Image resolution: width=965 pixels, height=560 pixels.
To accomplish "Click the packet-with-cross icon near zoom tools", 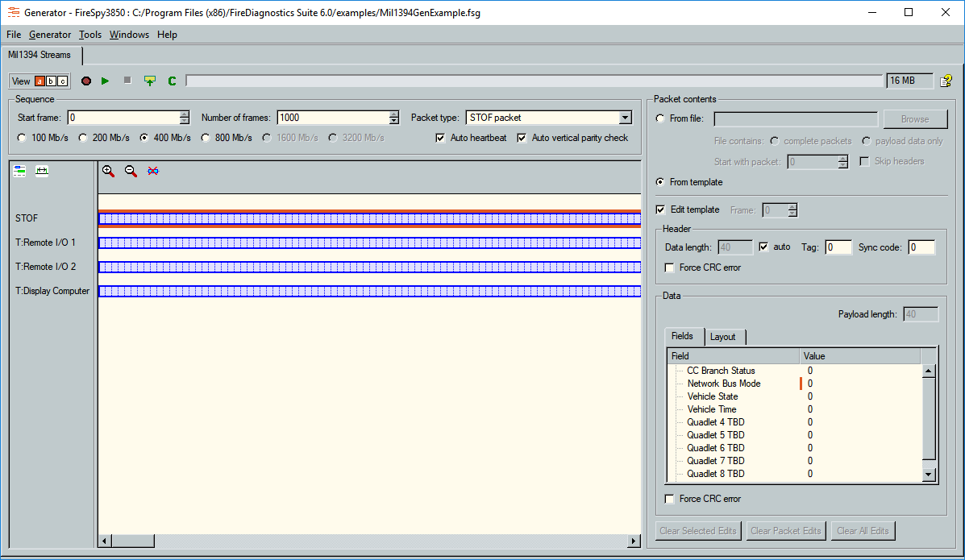I will point(153,171).
